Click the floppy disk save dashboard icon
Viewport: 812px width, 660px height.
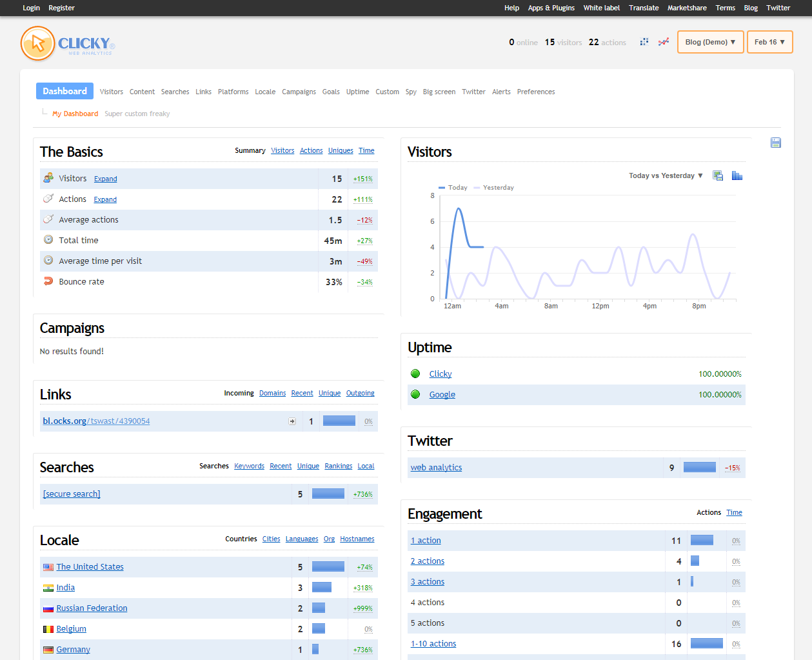coord(775,143)
